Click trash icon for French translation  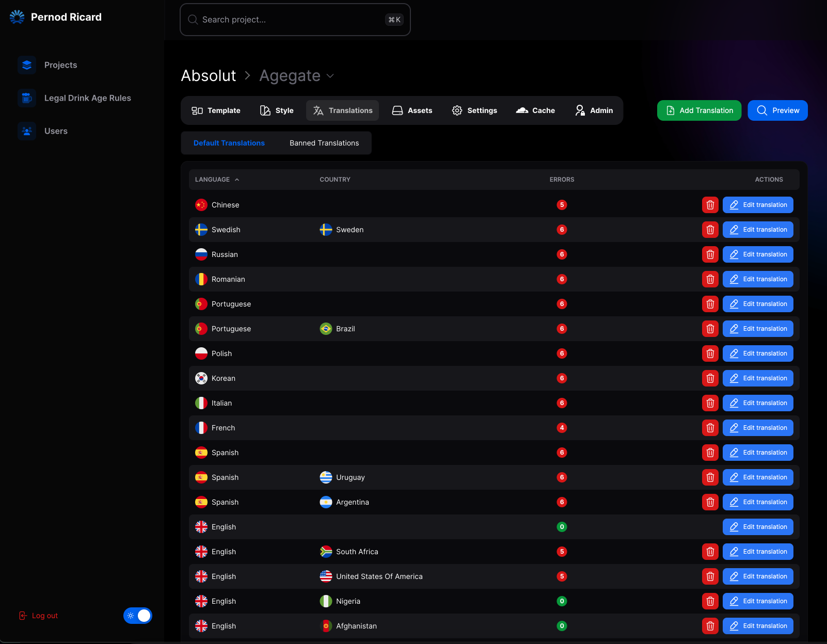[x=710, y=428]
